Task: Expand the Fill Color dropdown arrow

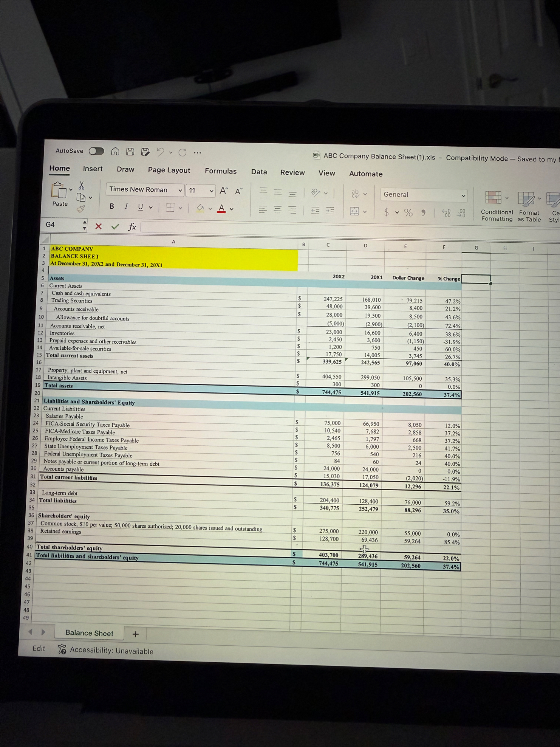Action: coord(210,209)
